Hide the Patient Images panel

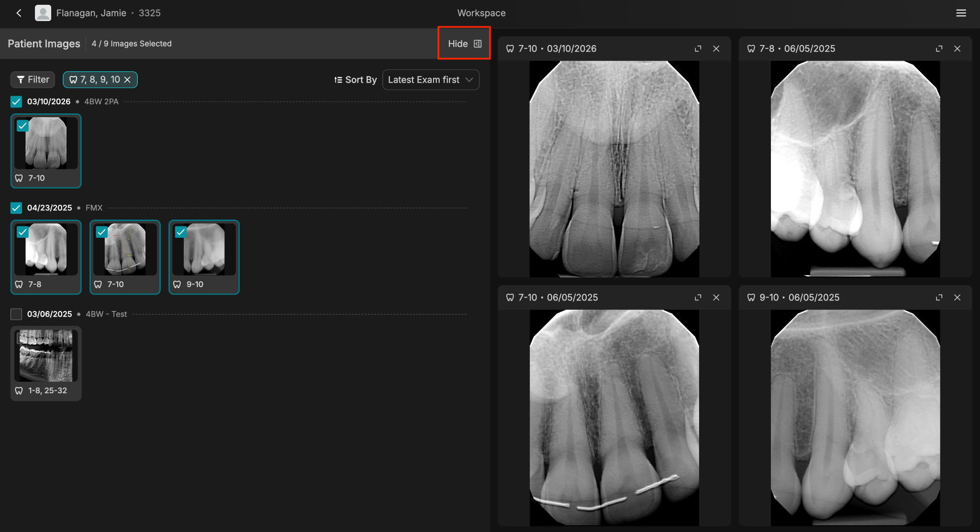click(x=464, y=44)
